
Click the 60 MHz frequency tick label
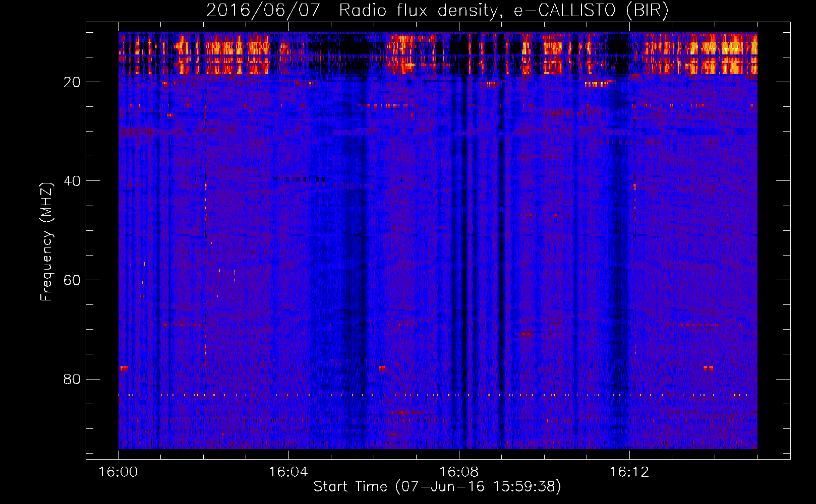(x=72, y=280)
